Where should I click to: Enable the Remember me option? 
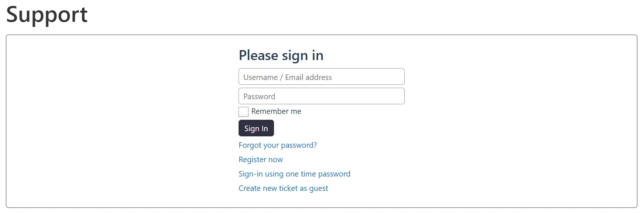click(x=243, y=112)
